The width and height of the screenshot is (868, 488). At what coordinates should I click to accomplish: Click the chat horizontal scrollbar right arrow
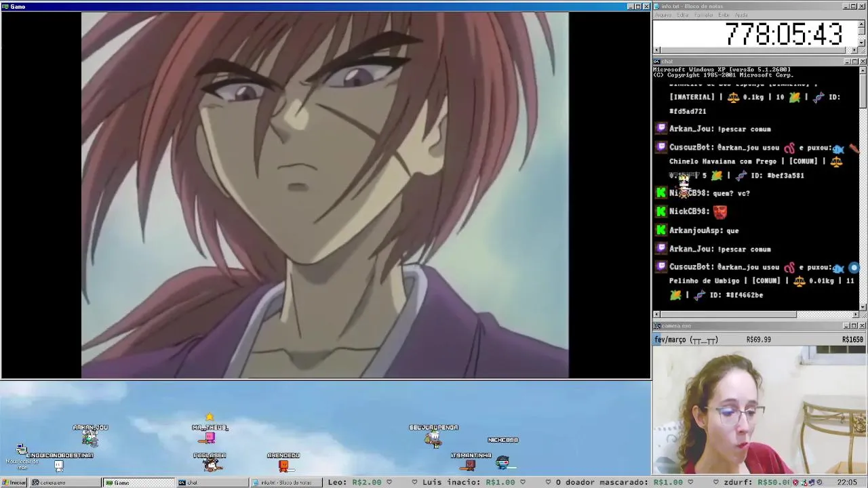click(854, 314)
